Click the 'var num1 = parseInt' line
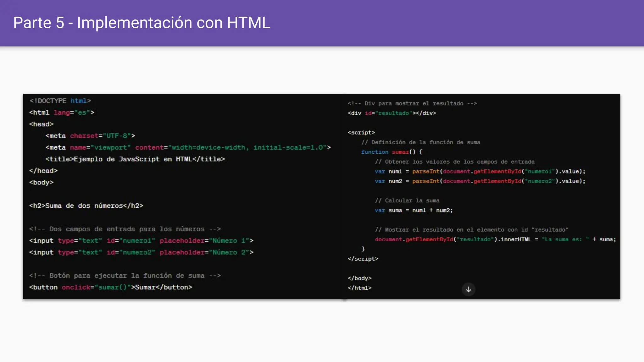 click(480, 171)
